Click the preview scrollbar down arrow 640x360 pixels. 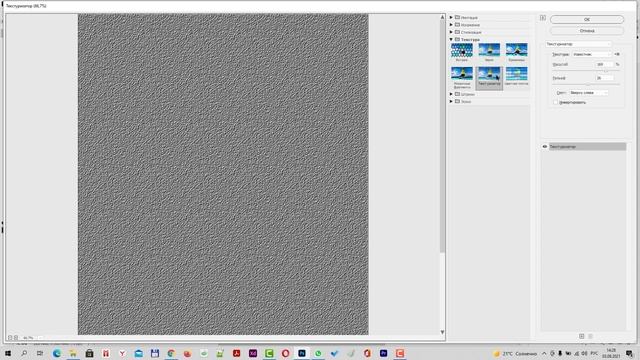pyautogui.click(x=442, y=332)
